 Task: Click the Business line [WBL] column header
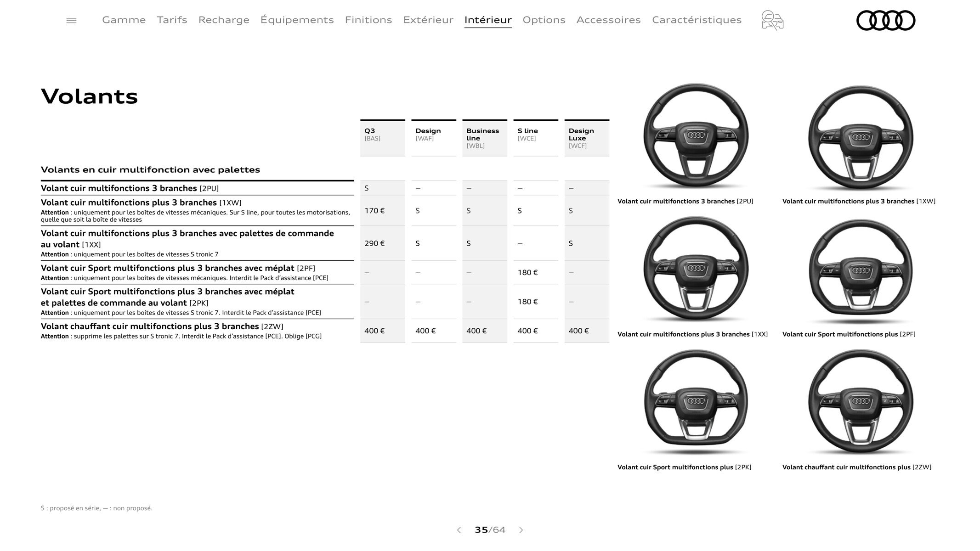pyautogui.click(x=485, y=138)
